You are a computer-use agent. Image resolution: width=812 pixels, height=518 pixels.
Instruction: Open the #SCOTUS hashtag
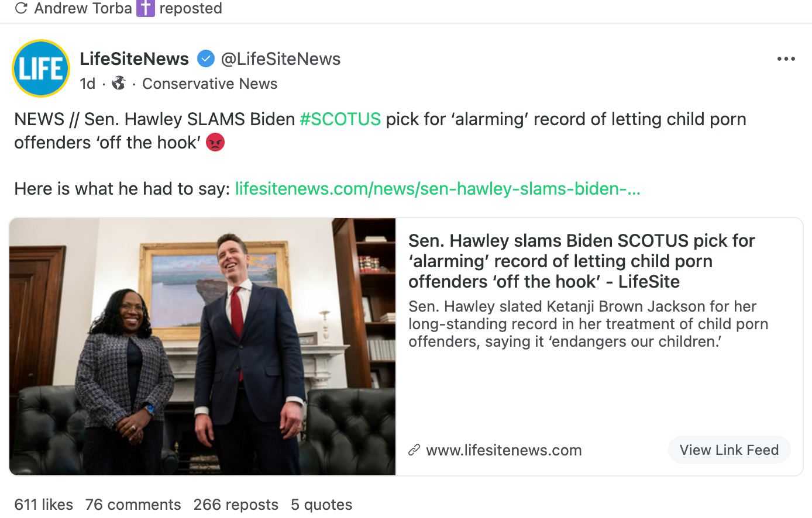pos(340,119)
